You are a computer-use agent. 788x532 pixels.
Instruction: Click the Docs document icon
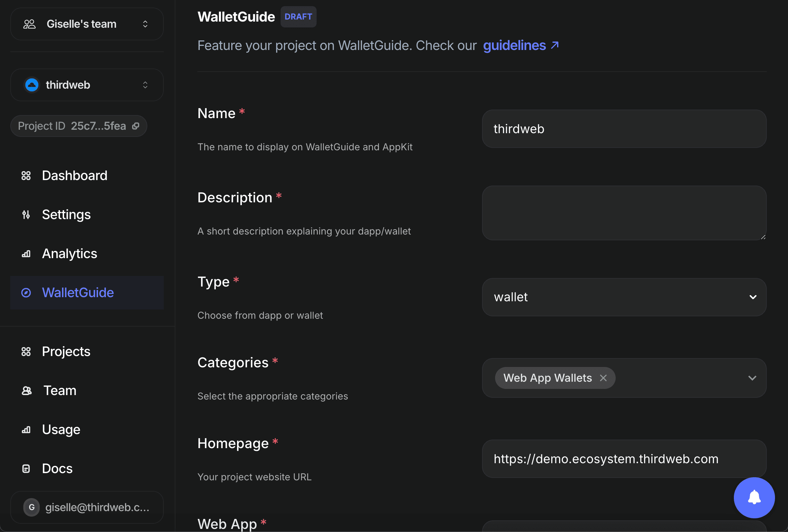26,469
